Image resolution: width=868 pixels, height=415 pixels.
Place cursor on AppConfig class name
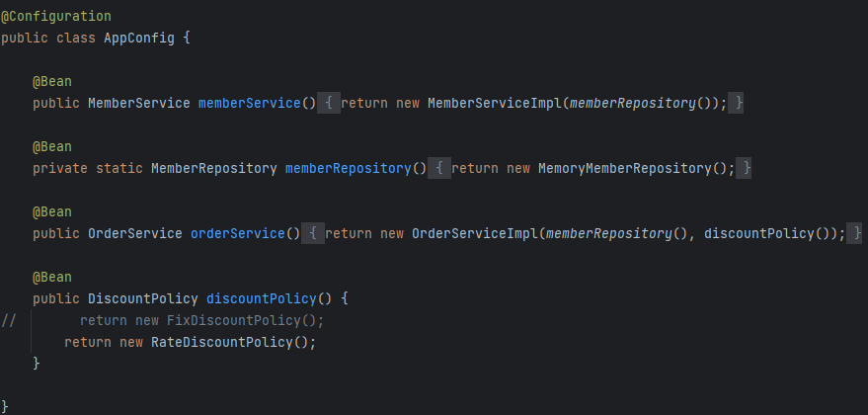click(x=139, y=39)
